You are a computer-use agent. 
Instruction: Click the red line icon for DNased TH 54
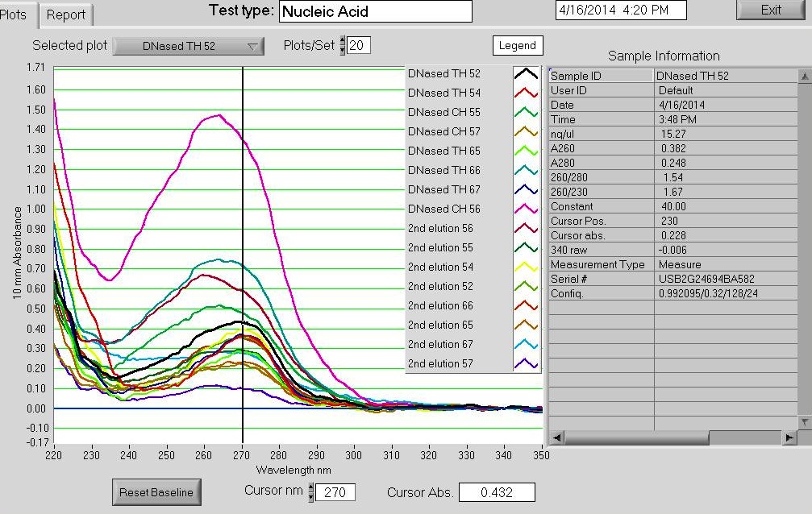point(525,93)
